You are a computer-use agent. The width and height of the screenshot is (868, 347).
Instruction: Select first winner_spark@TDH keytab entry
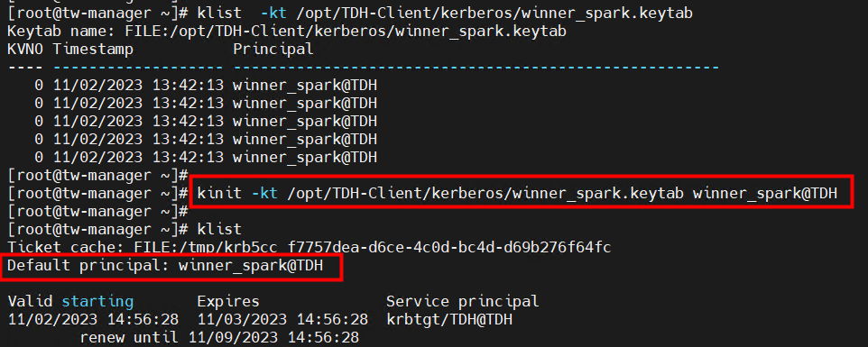[305, 86]
